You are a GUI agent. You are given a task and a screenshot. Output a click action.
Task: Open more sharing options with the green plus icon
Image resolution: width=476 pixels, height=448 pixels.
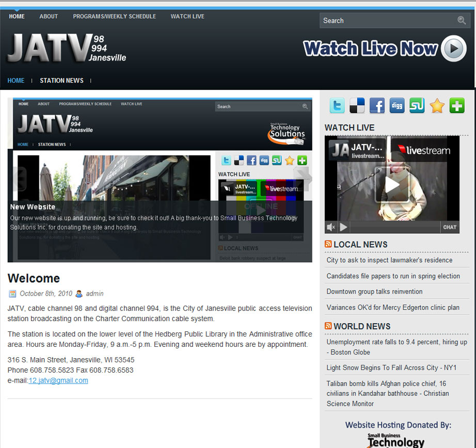[x=457, y=106]
